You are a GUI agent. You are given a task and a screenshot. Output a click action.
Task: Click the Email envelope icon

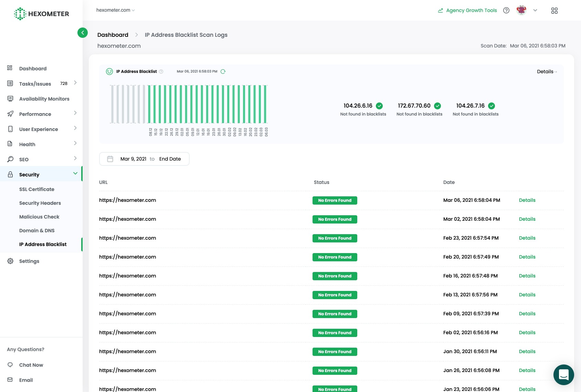coord(10,380)
